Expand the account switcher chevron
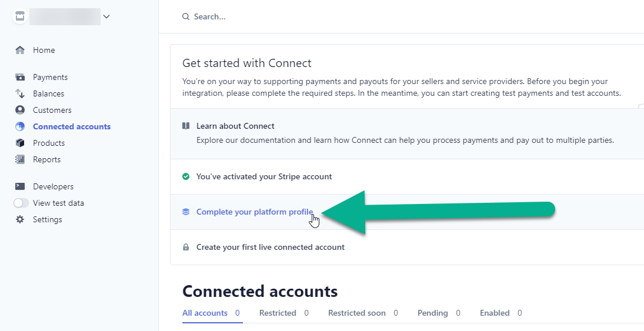This screenshot has width=644, height=331. (x=106, y=16)
